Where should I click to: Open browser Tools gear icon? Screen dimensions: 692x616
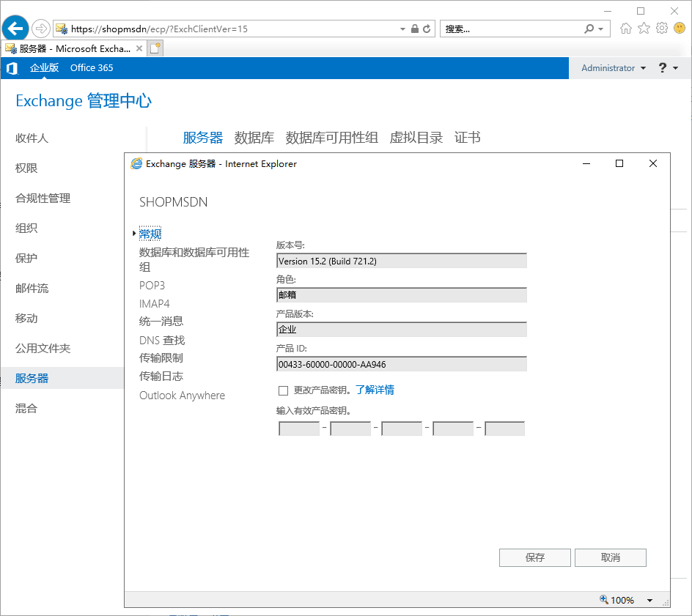pos(661,29)
